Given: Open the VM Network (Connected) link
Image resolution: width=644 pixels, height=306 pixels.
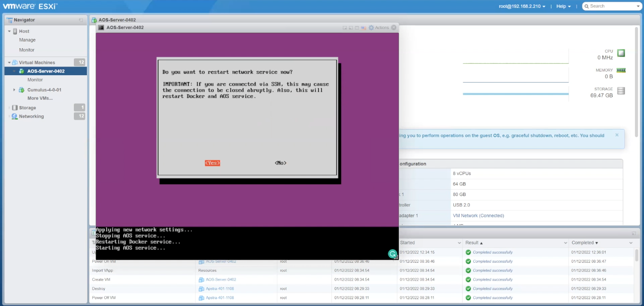Looking at the screenshot, I should [x=478, y=216].
